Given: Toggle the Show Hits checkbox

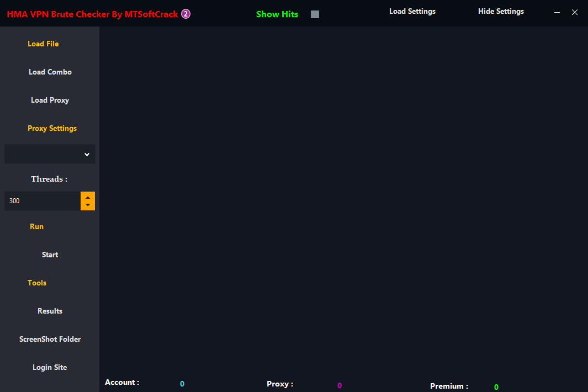Looking at the screenshot, I should click(x=315, y=14).
